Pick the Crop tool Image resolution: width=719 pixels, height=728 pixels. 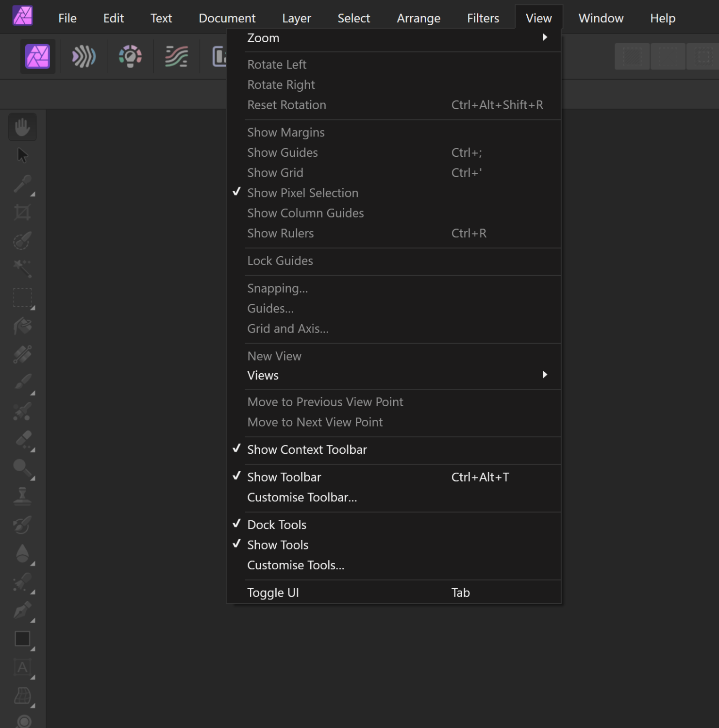(x=22, y=211)
